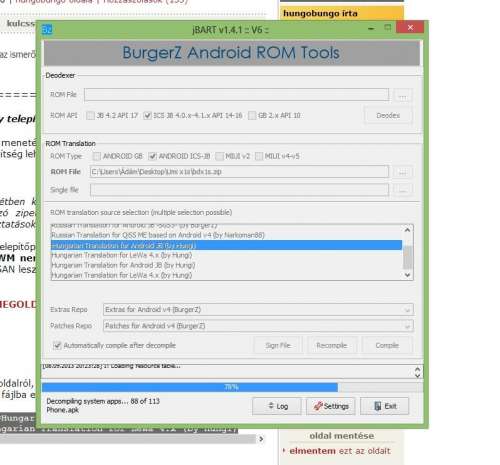Click the Single file input field
Screen dimensions: 500x465
tap(239, 190)
